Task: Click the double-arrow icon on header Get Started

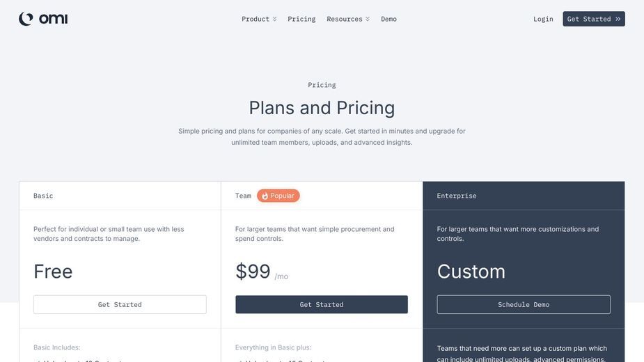Action: pyautogui.click(x=618, y=19)
